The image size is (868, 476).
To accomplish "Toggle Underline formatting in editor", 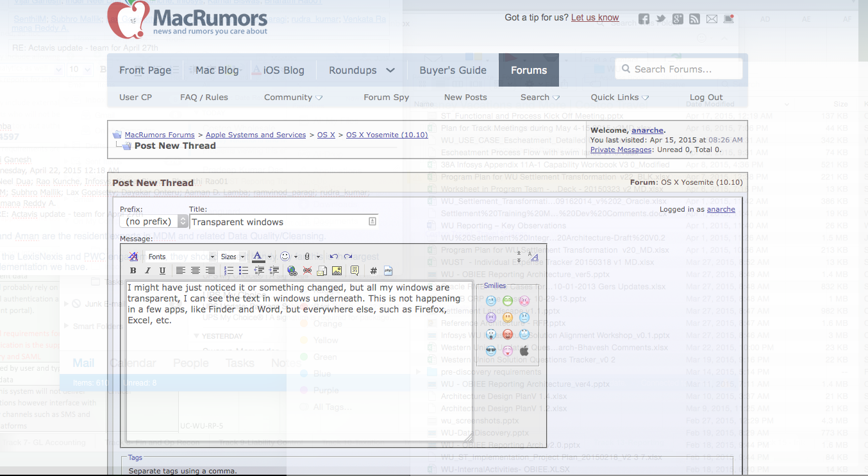I will point(162,271).
